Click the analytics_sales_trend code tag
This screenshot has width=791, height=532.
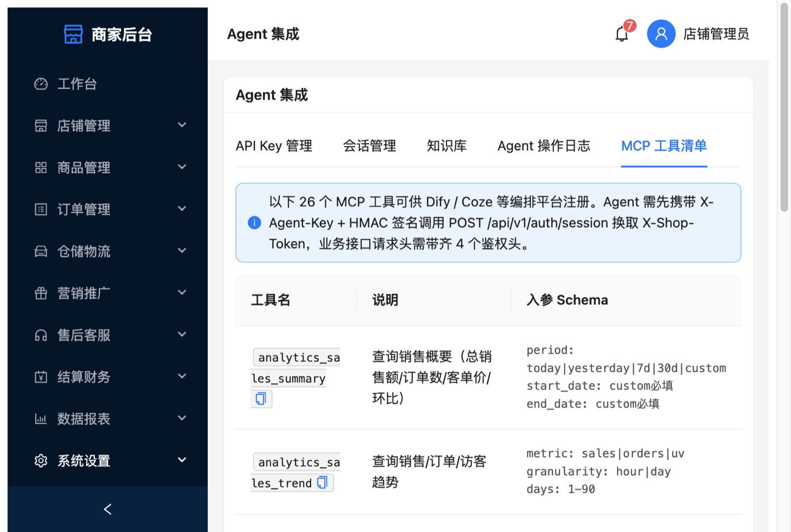[x=296, y=472]
